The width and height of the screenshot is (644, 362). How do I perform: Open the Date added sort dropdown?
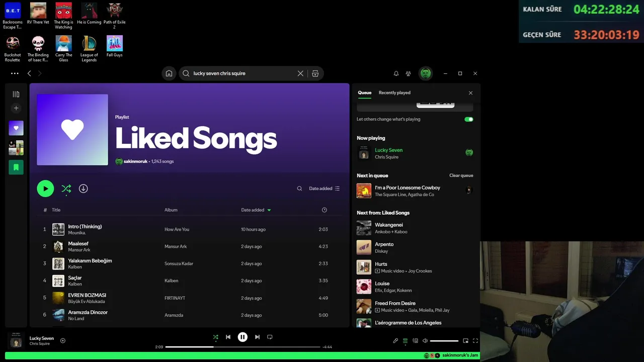[325, 189]
